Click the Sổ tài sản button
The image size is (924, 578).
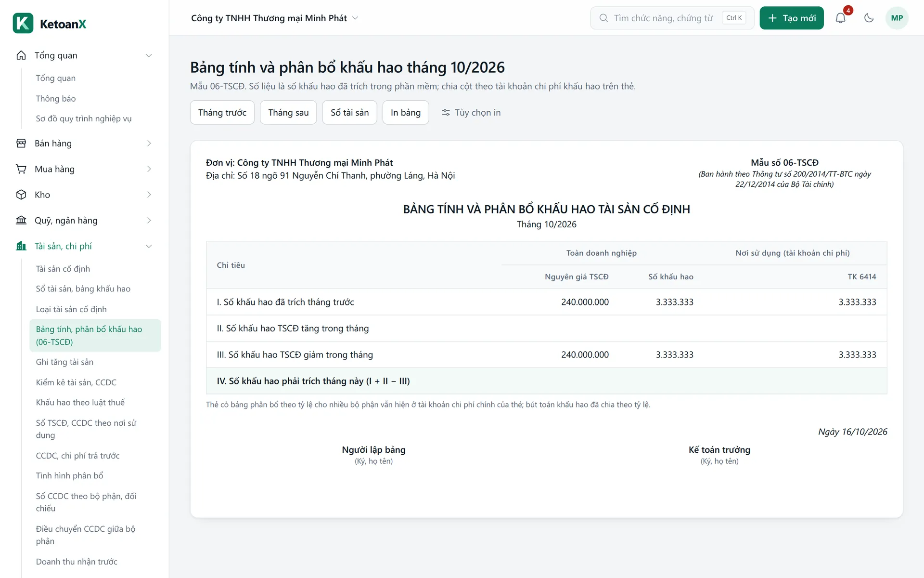click(350, 113)
